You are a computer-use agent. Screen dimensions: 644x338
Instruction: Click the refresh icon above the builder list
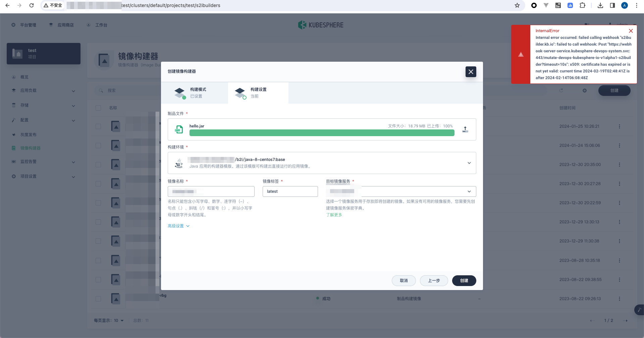[x=561, y=91]
